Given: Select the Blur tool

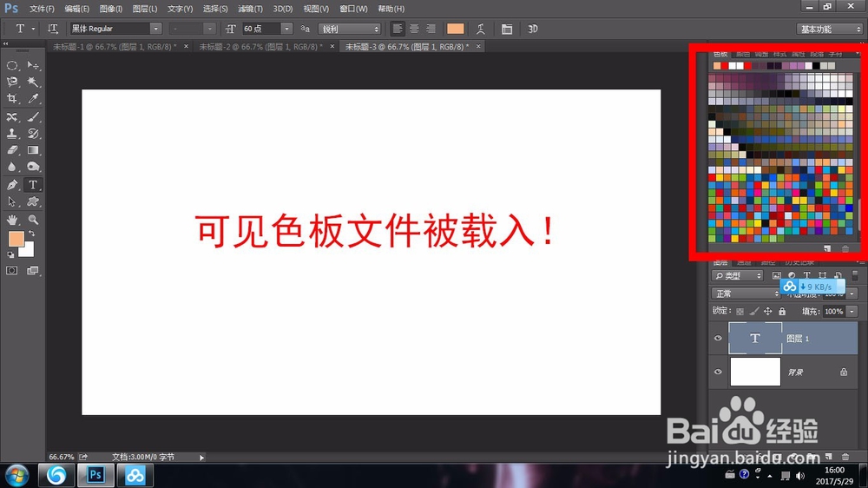Looking at the screenshot, I should (11, 167).
